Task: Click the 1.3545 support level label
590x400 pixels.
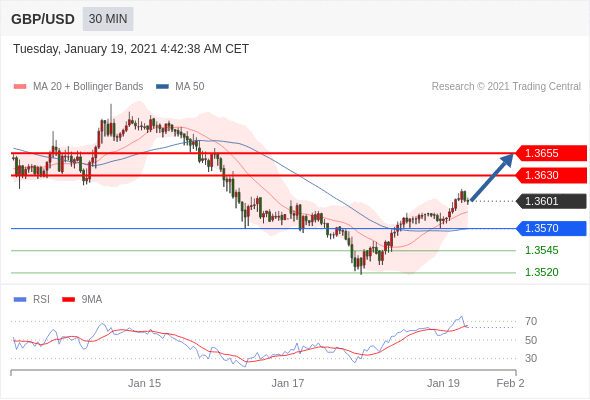Action: pyautogui.click(x=541, y=250)
